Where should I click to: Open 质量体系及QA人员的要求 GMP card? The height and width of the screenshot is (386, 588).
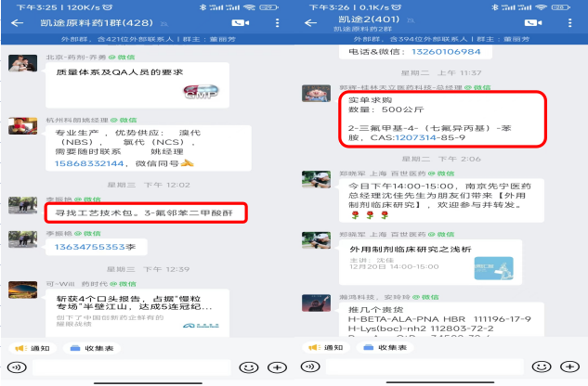coord(137,85)
